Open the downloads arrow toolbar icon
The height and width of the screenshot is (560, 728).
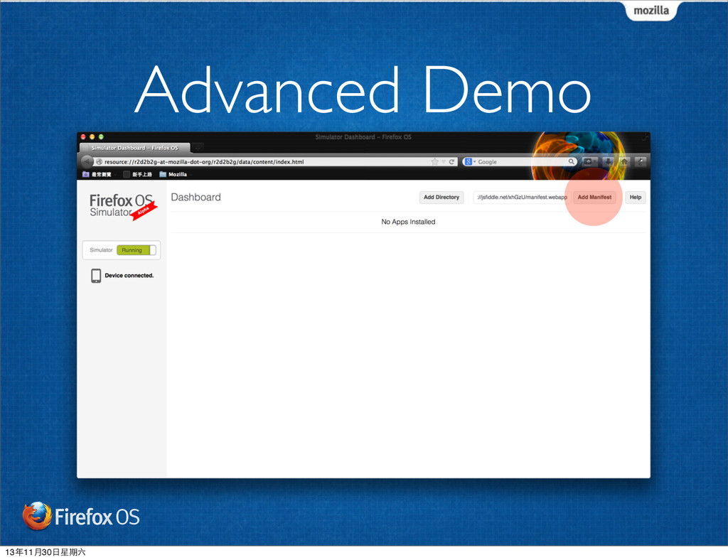[607, 161]
